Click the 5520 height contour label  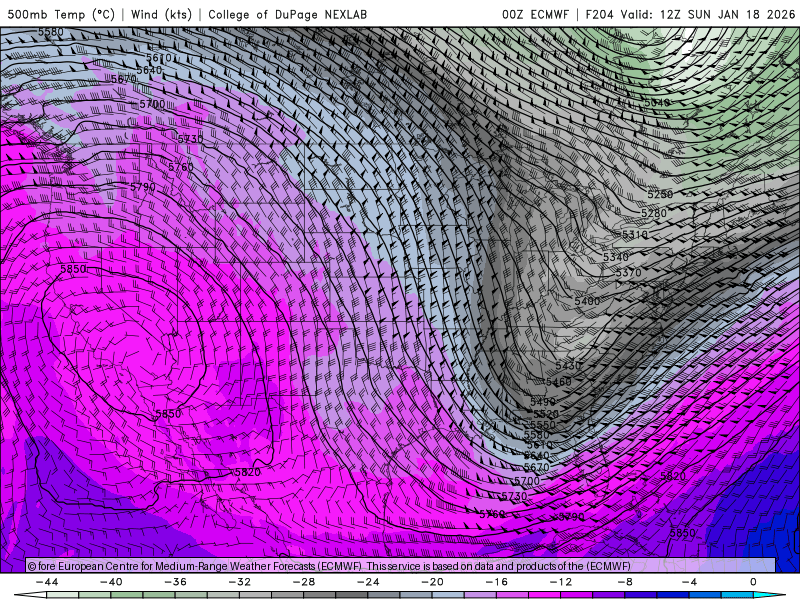[x=546, y=414]
